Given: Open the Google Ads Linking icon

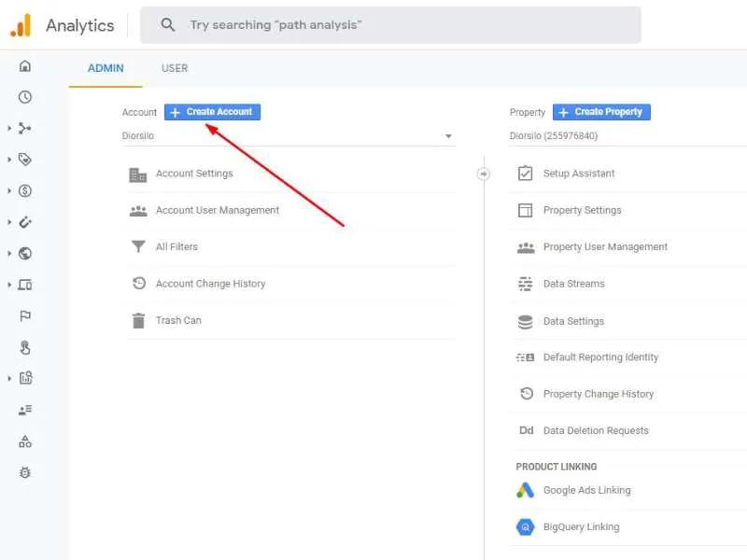Looking at the screenshot, I should coord(526,489).
